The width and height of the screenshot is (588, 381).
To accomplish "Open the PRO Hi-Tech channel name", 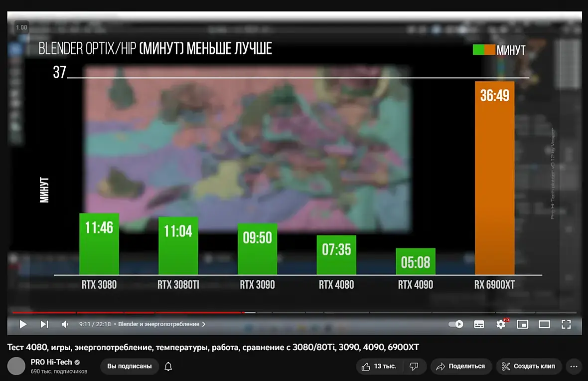I will 51,362.
